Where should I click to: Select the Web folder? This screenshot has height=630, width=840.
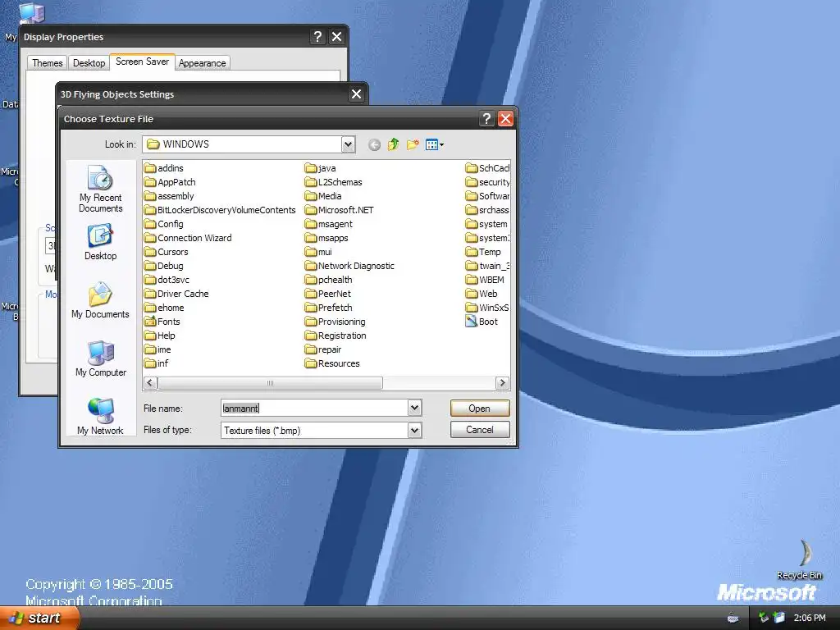coord(482,294)
